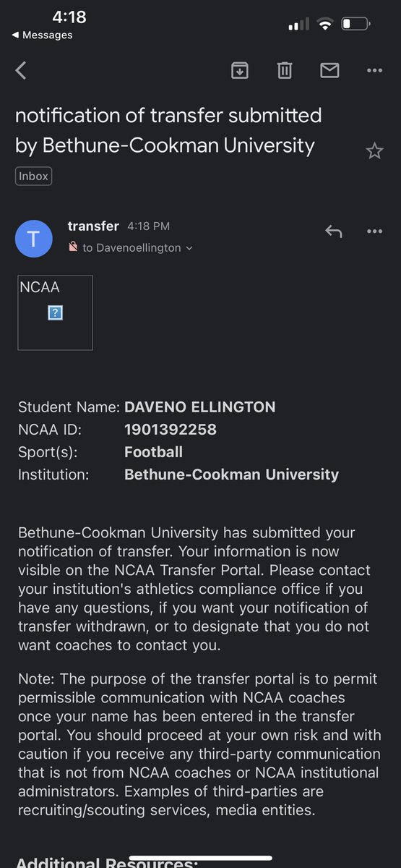Viewport: 401px width, 868px height.
Task: Return to Messages app via status bar
Action: click(x=42, y=35)
